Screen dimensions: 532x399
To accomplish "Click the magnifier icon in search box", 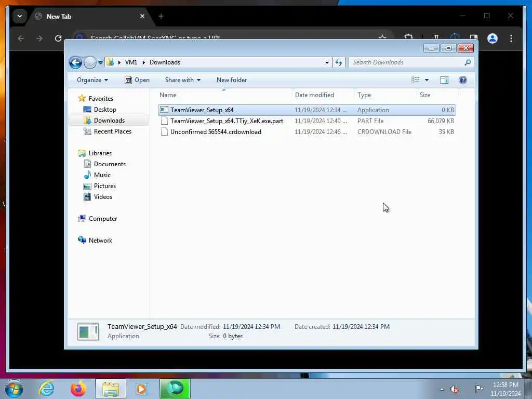I will coord(468,62).
